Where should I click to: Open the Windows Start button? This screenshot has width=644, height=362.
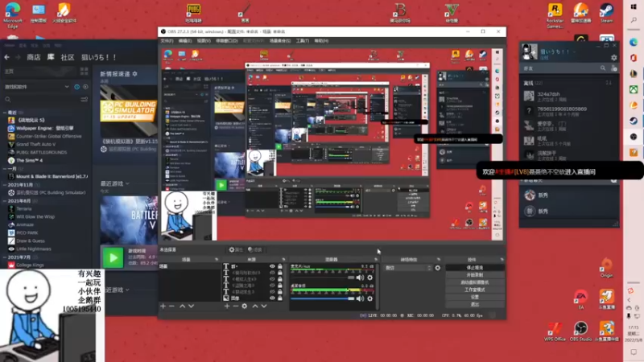tap(634, 7)
